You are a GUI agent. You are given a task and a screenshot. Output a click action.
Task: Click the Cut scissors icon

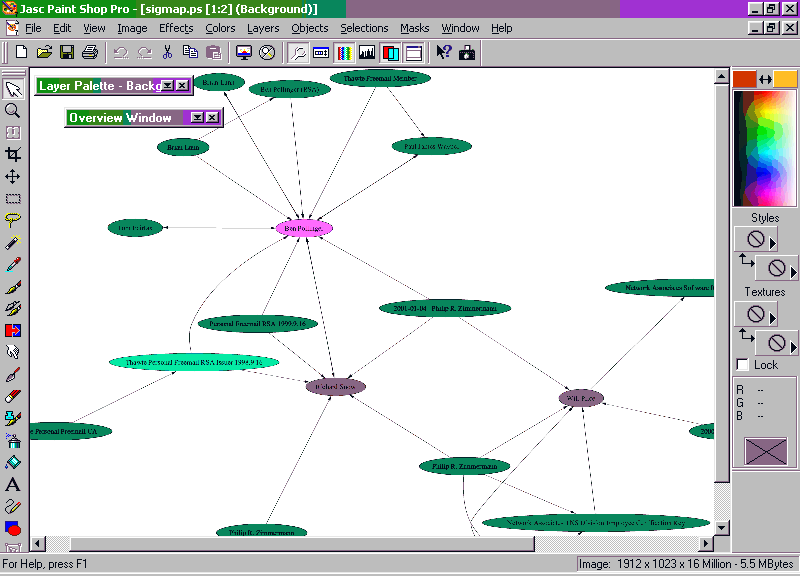pyautogui.click(x=167, y=52)
